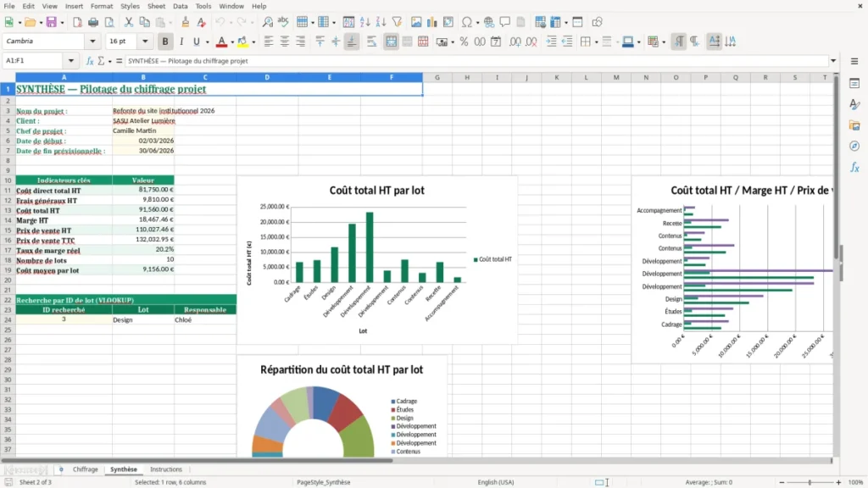Insert a comment bubble
This screenshot has width=868, height=488.
click(505, 22)
